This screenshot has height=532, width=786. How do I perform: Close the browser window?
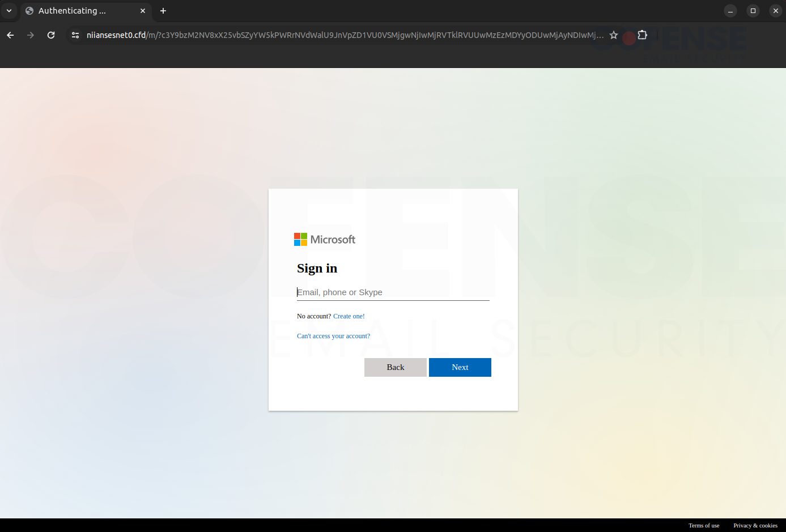click(x=776, y=11)
